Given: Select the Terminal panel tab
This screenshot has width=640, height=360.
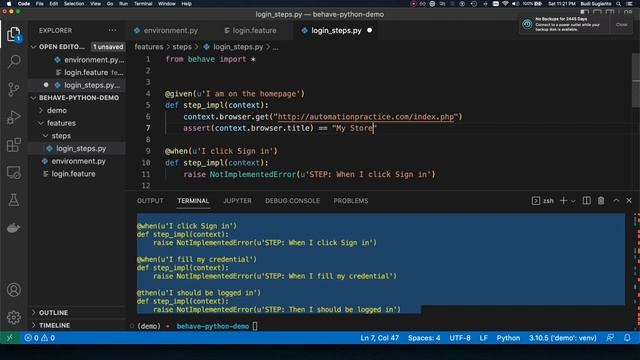Looking at the screenshot, I should [x=193, y=201].
